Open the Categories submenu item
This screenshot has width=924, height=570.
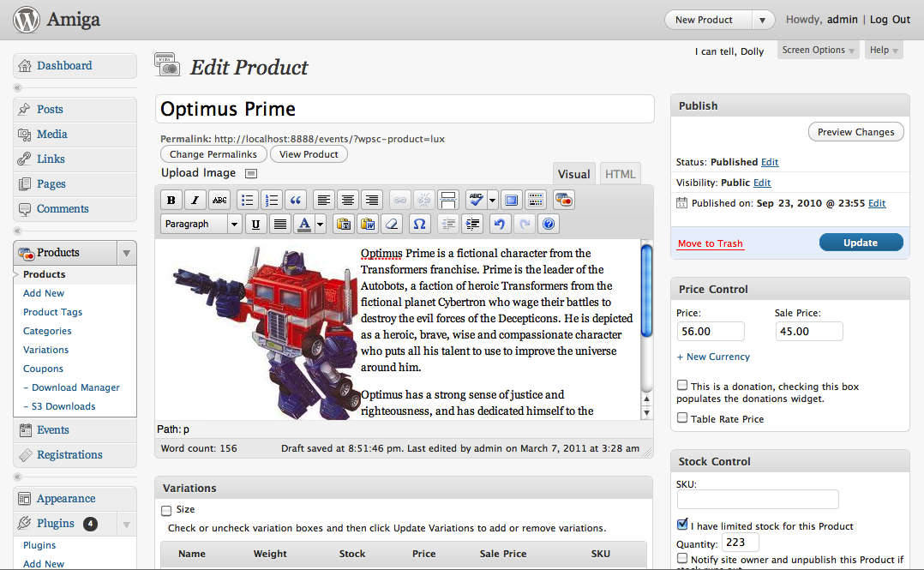pyautogui.click(x=47, y=331)
